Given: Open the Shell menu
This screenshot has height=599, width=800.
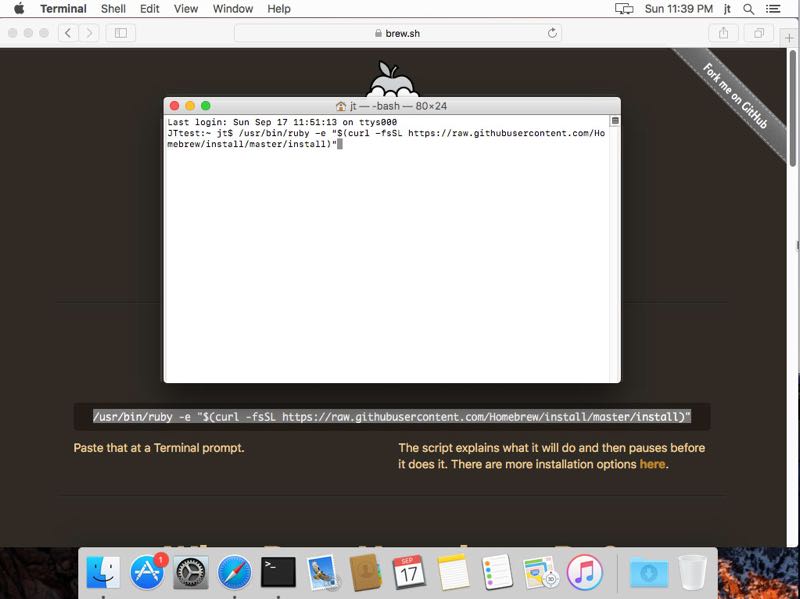Looking at the screenshot, I should pyautogui.click(x=113, y=9).
